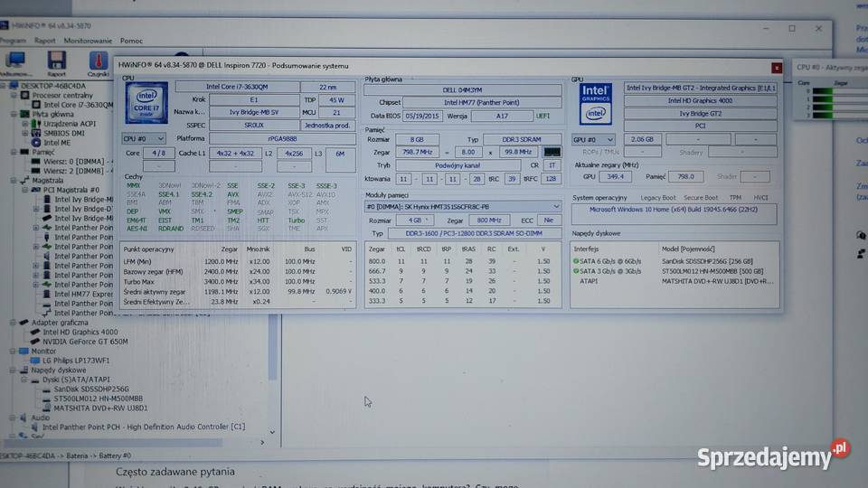Collapse the Magistrala tree expander
868x488 pixels.
[14, 181]
